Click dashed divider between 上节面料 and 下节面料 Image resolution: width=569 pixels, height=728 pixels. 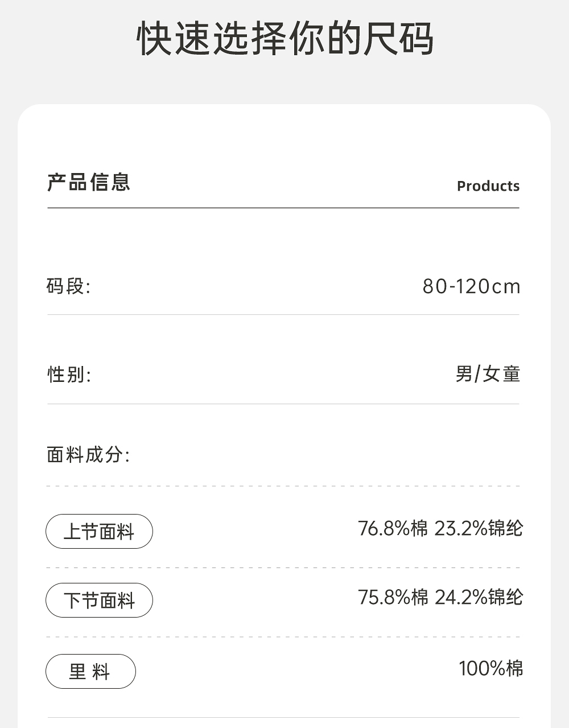pyautogui.click(x=283, y=568)
